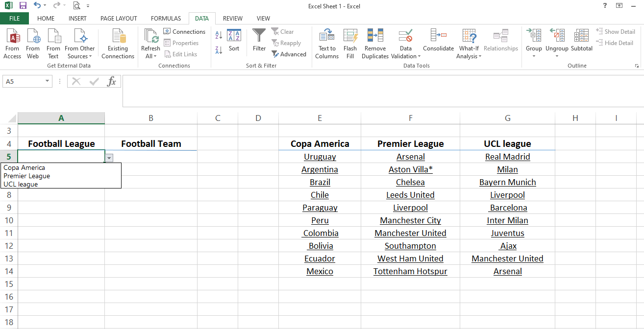This screenshot has width=644, height=329.
Task: Switch to the FORMULAS tab
Action: [166, 18]
